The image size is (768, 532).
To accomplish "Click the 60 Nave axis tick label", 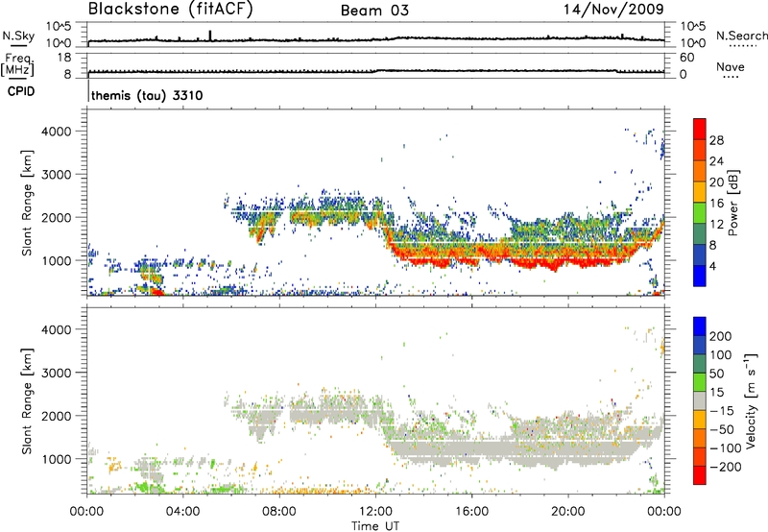I will click(x=686, y=58).
